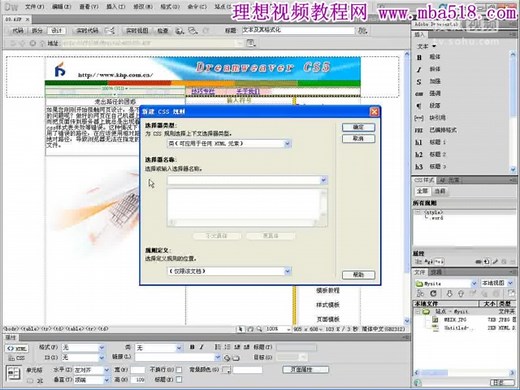520x390 pixels.
Task: Toggle the Header (标题) checkbox in Properties
Action: tap(179, 379)
